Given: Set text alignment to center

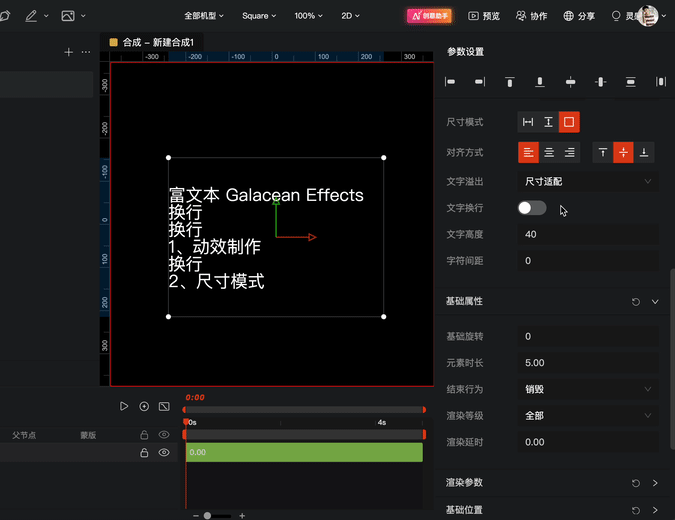Looking at the screenshot, I should pos(549,152).
